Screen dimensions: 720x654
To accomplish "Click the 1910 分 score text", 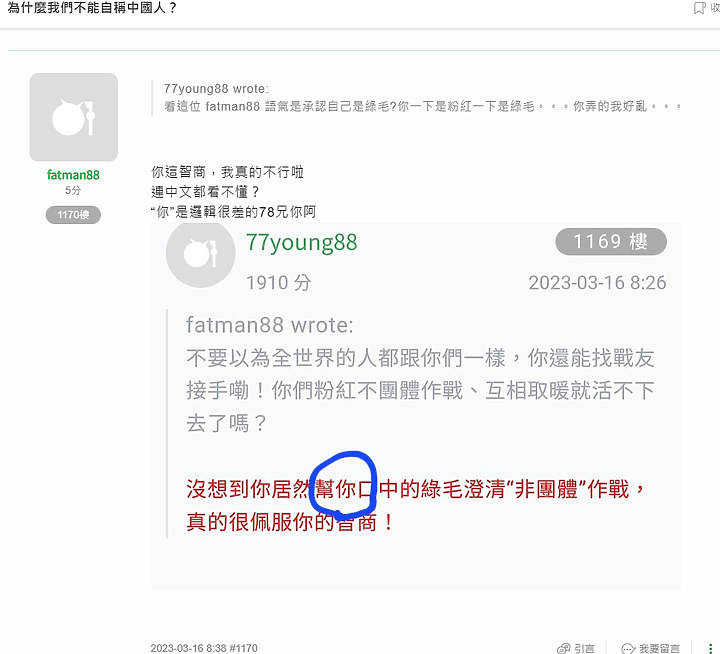I will click(278, 282).
